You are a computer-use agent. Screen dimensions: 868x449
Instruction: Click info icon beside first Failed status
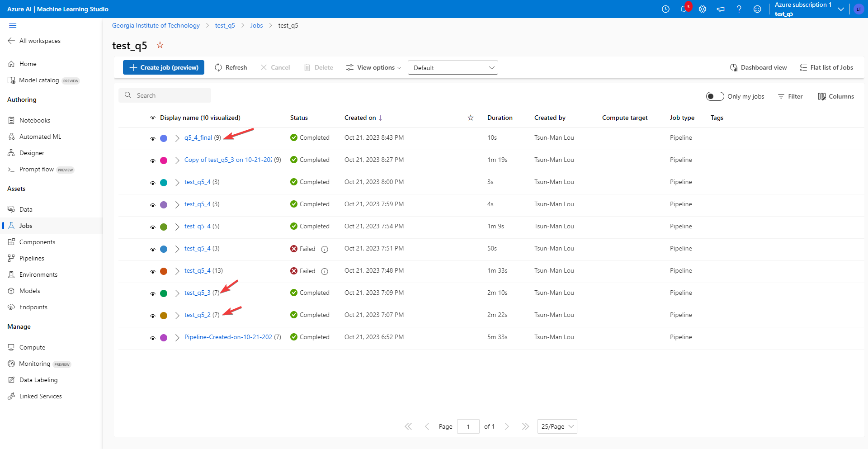tap(325, 249)
